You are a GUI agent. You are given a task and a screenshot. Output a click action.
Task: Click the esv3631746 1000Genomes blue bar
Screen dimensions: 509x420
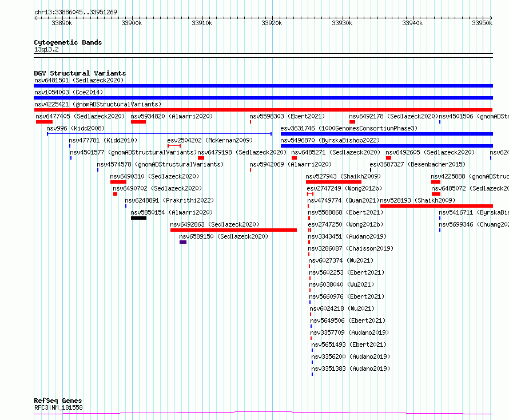(x=387, y=134)
